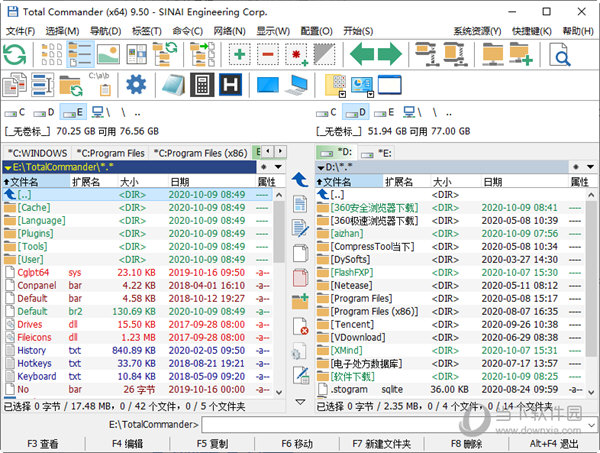Select drive E in left panel

pyautogui.click(x=73, y=112)
